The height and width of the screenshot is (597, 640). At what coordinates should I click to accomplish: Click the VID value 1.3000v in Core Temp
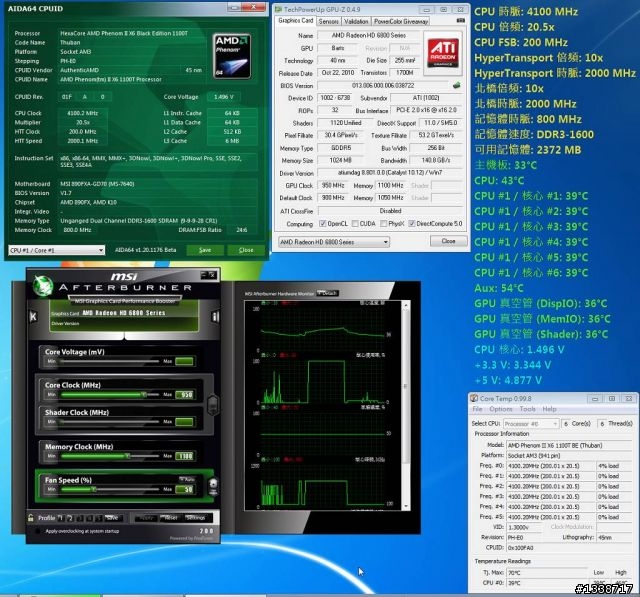(x=524, y=527)
